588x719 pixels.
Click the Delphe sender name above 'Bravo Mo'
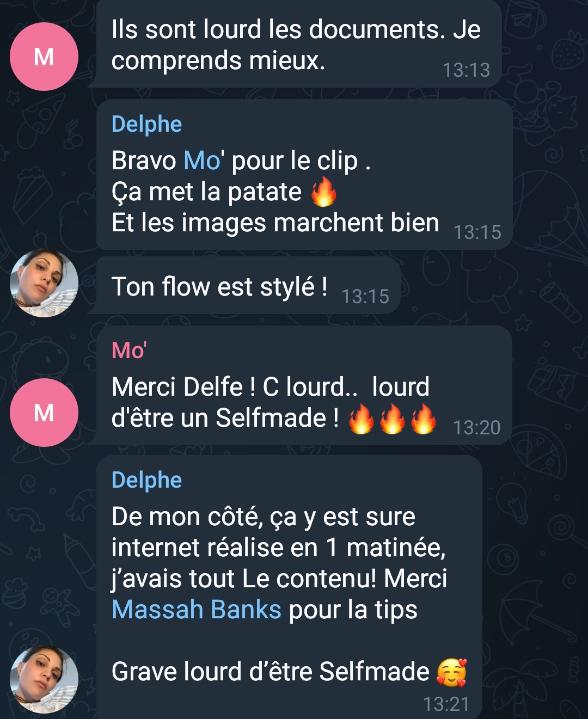(146, 124)
